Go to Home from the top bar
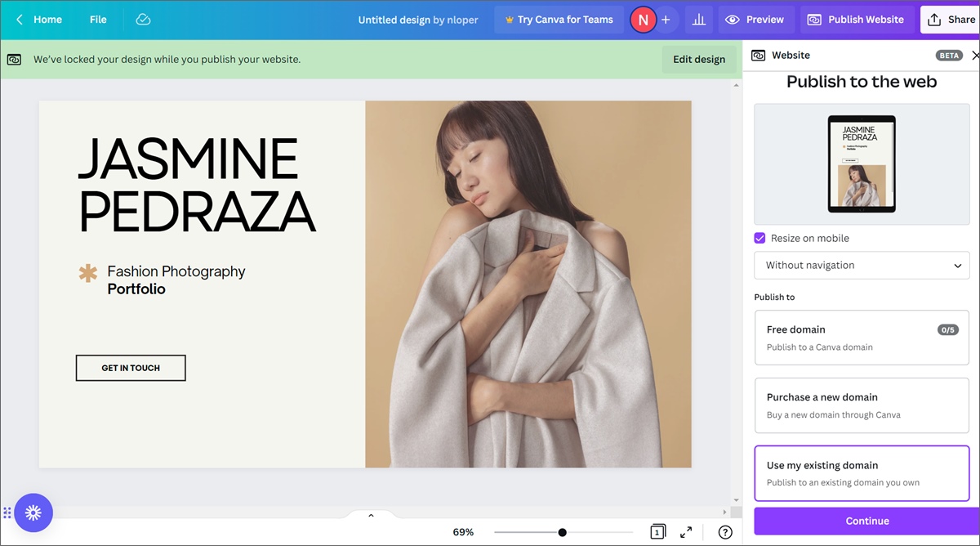 click(47, 19)
